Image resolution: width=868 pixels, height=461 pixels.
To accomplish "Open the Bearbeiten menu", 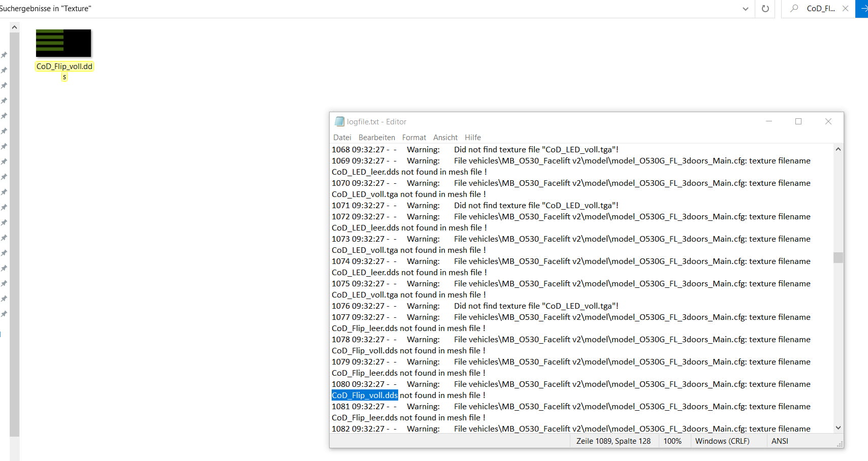I will [376, 138].
